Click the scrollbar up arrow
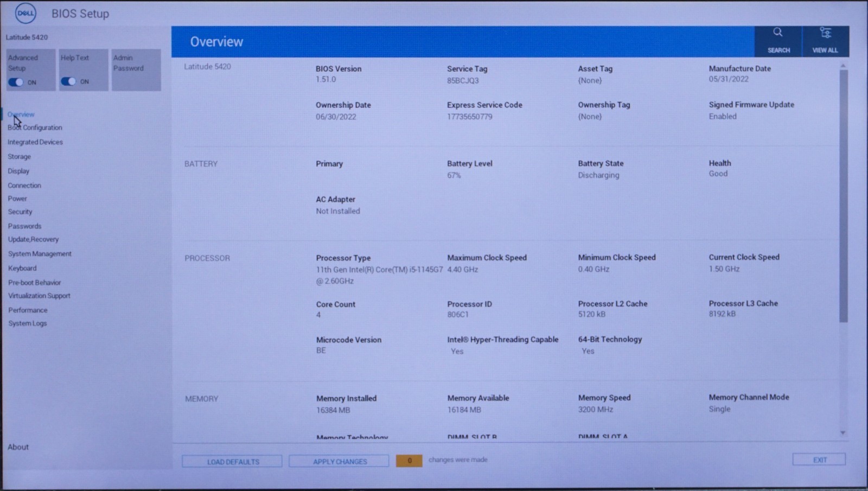The height and width of the screenshot is (491, 868). tap(843, 66)
